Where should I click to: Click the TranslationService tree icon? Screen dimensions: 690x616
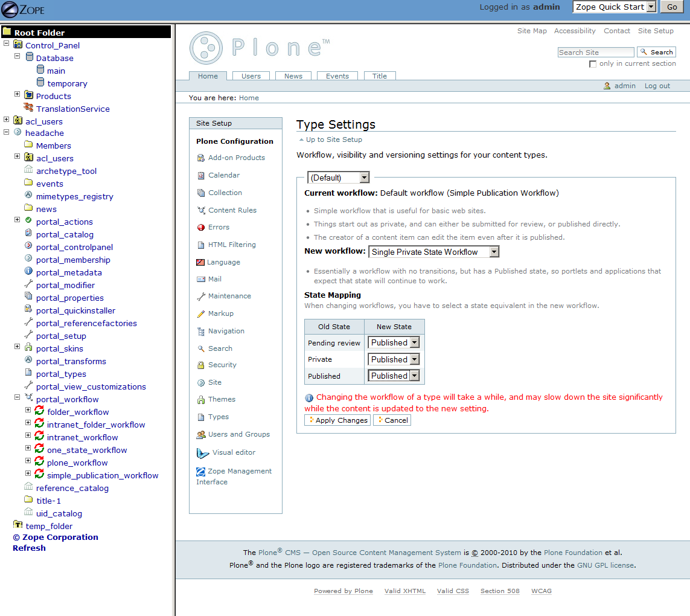tap(28, 107)
